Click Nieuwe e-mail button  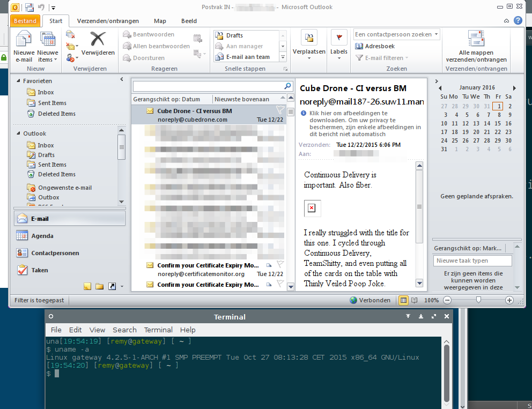click(24, 47)
